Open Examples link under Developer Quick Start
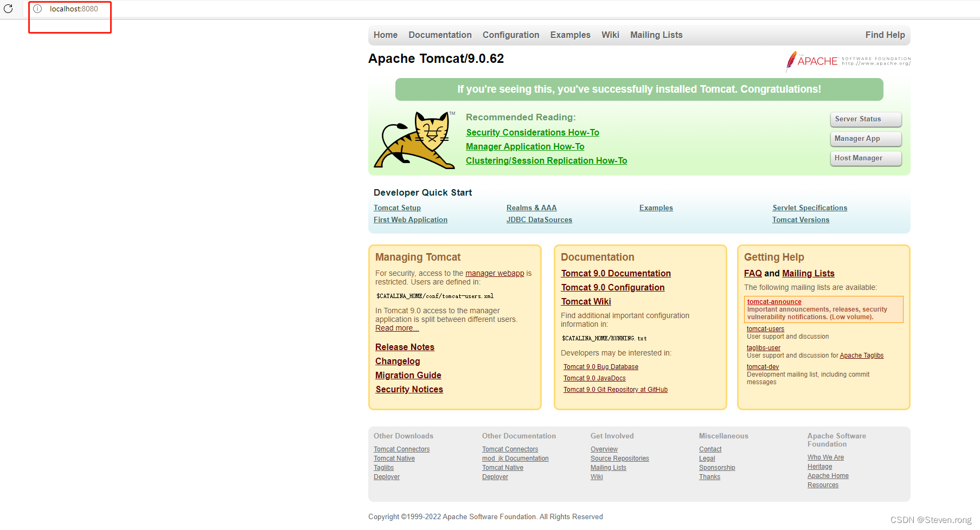980x530 pixels. [x=656, y=208]
